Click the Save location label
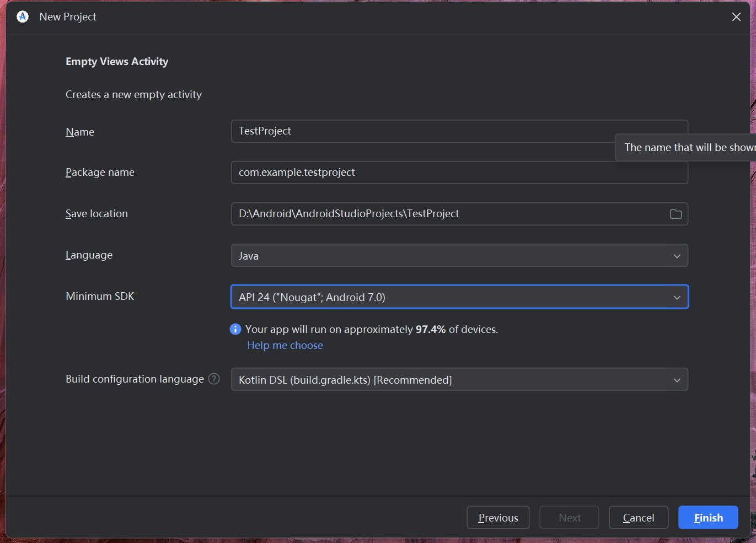Image resolution: width=756 pixels, height=543 pixels. coord(96,213)
